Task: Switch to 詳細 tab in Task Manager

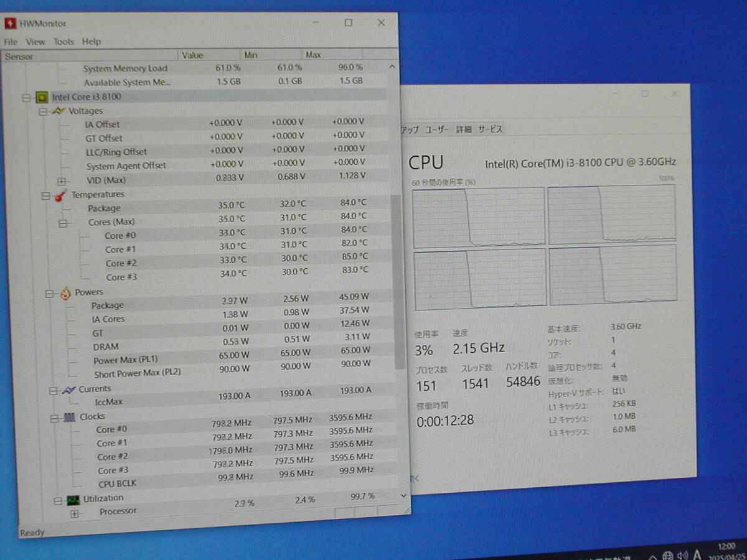Action: tap(463, 129)
